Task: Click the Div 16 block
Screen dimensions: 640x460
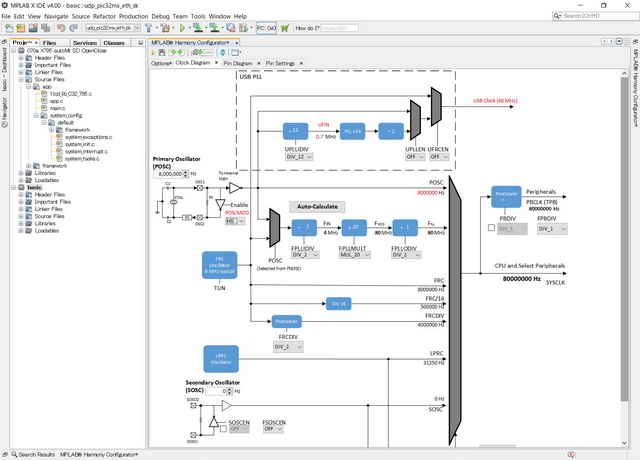Action: pos(339,303)
